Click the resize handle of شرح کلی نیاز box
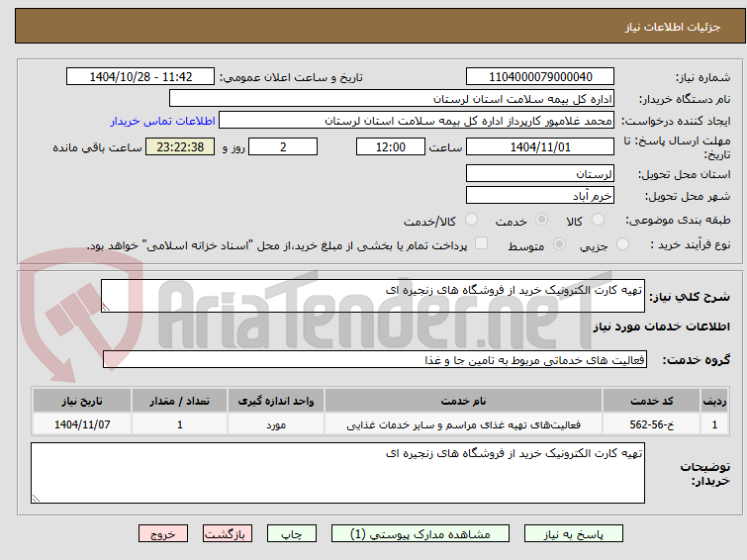 [x=106, y=308]
